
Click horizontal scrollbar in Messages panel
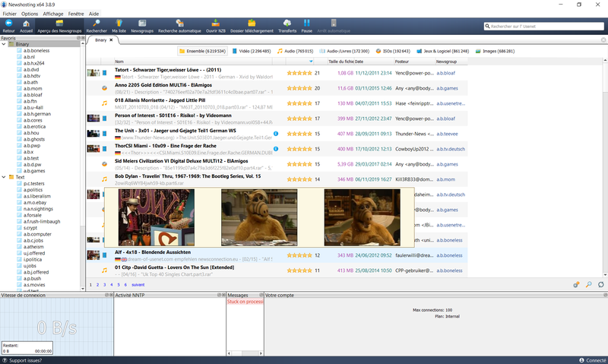pos(245,353)
